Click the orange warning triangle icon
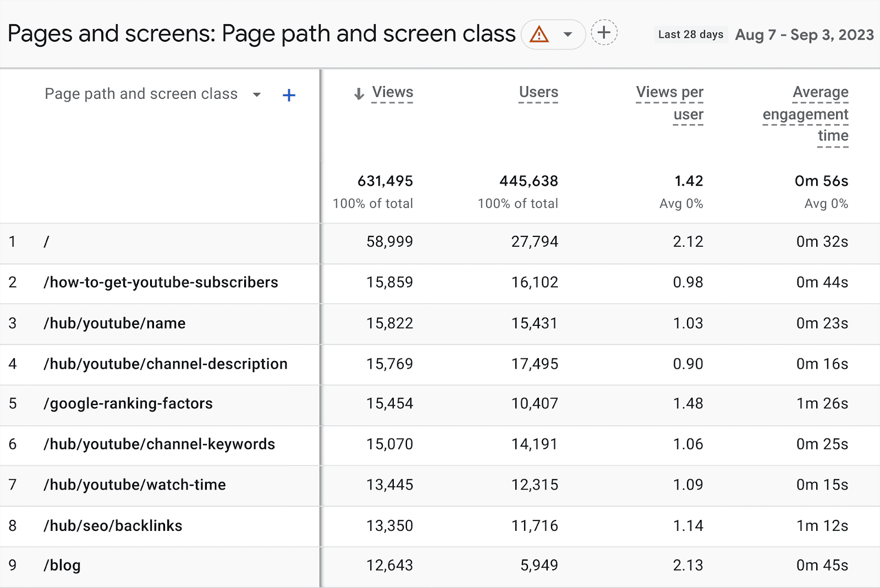 (x=539, y=35)
